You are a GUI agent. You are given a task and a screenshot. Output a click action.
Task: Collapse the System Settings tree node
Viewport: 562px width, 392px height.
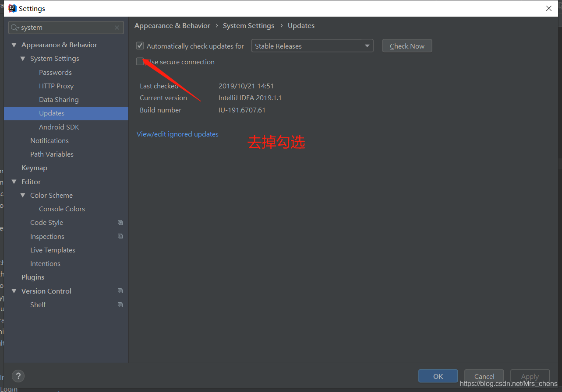click(x=23, y=59)
